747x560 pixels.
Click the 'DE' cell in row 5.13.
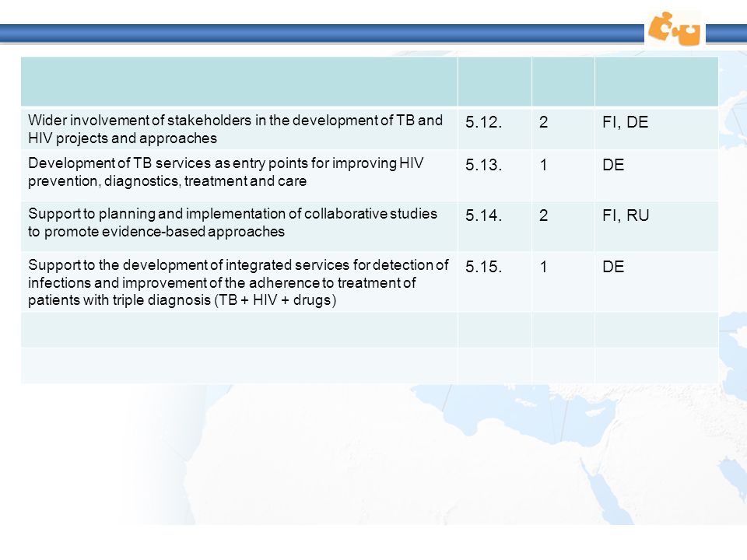657,175
